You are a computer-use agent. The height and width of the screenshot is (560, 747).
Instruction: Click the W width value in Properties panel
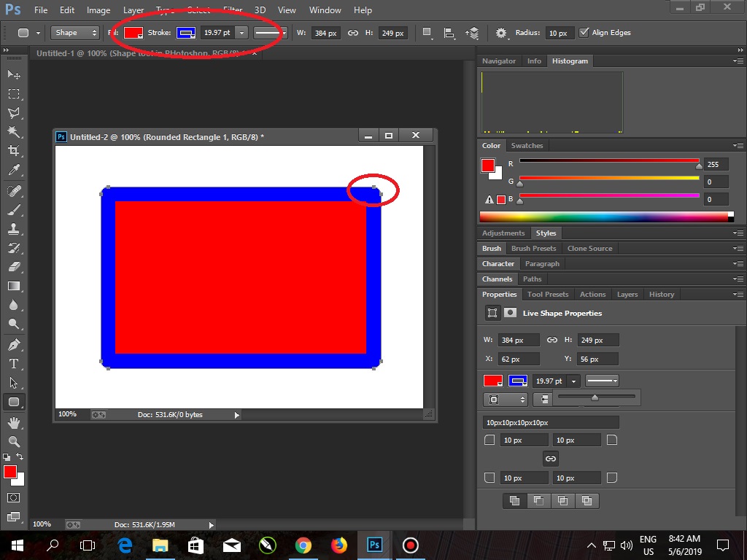[x=519, y=339]
